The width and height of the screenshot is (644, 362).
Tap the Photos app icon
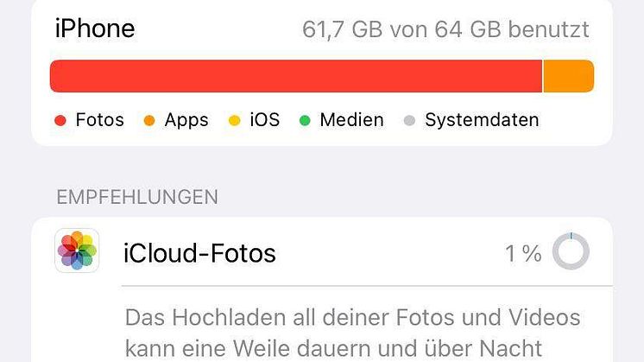(77, 251)
